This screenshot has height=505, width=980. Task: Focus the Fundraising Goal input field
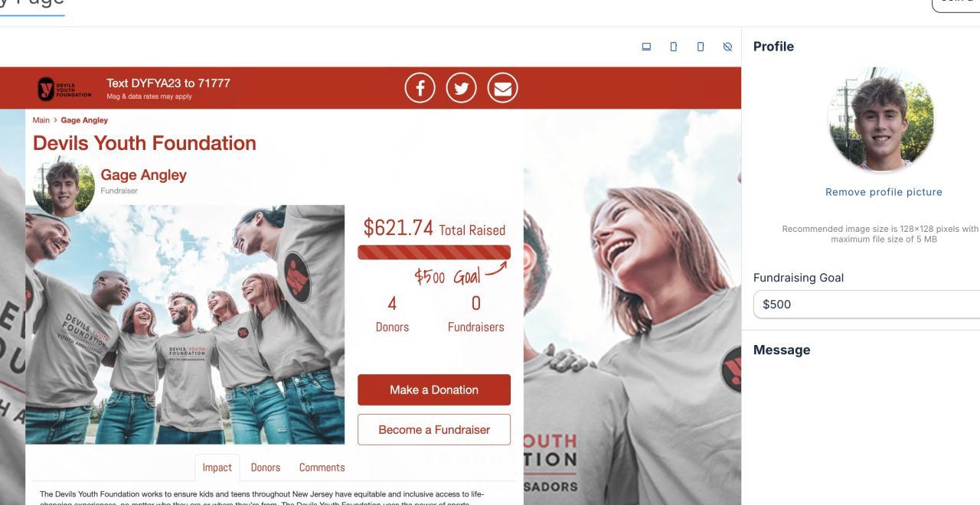867,304
